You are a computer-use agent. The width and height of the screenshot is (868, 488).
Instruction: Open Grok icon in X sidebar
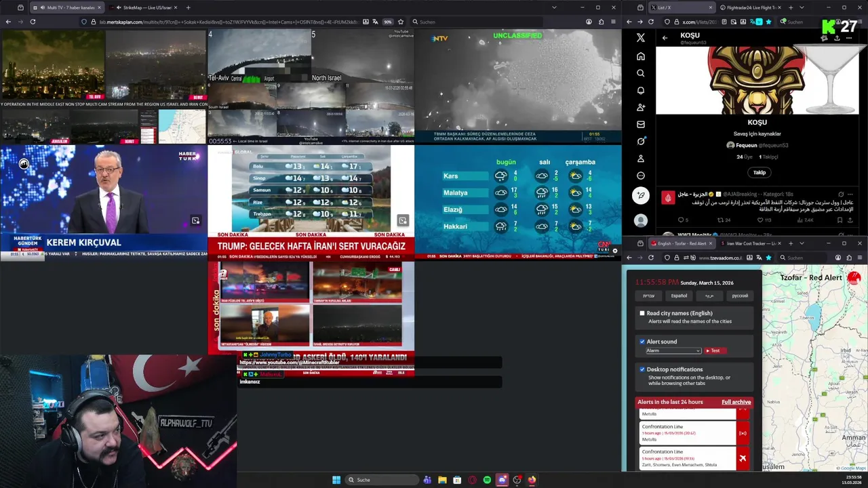point(641,141)
